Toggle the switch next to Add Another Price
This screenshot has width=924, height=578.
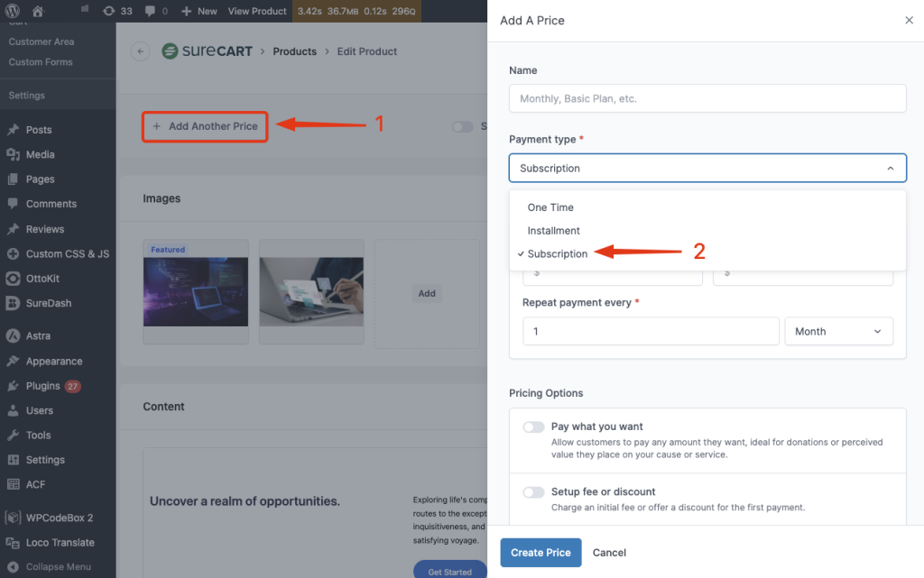tap(463, 127)
